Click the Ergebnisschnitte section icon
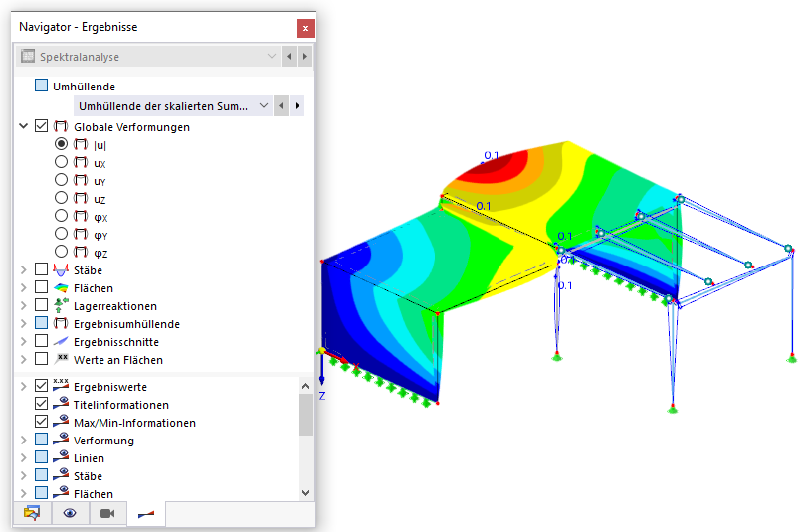The width and height of the screenshot is (798, 532). [61, 341]
